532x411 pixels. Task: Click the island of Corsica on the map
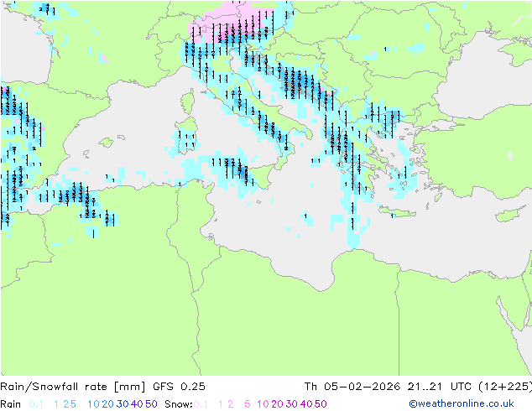pyautogui.click(x=188, y=101)
